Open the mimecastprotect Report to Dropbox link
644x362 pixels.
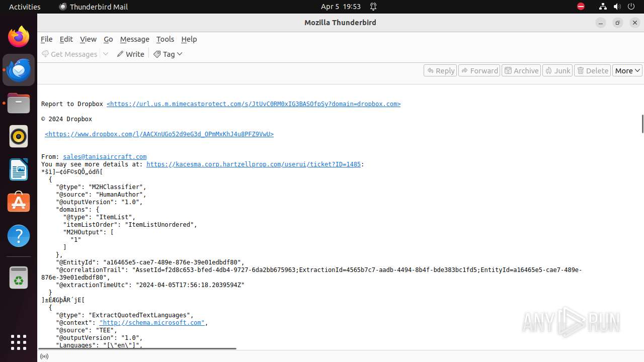click(x=254, y=104)
